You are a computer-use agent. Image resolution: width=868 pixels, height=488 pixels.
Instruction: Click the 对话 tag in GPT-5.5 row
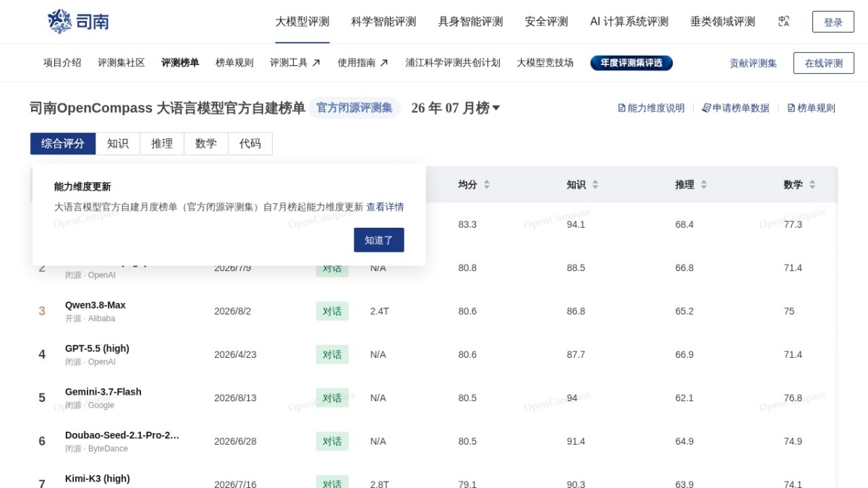pos(332,354)
